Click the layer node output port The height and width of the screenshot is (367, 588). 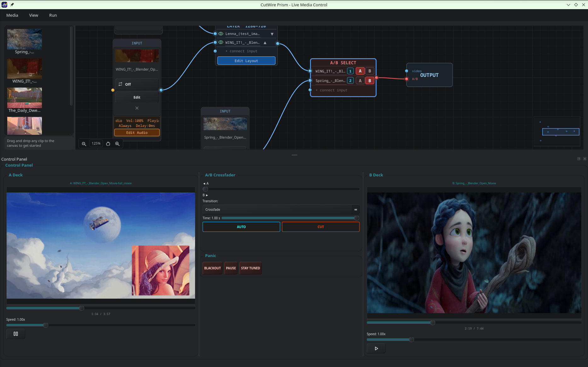(278, 43)
